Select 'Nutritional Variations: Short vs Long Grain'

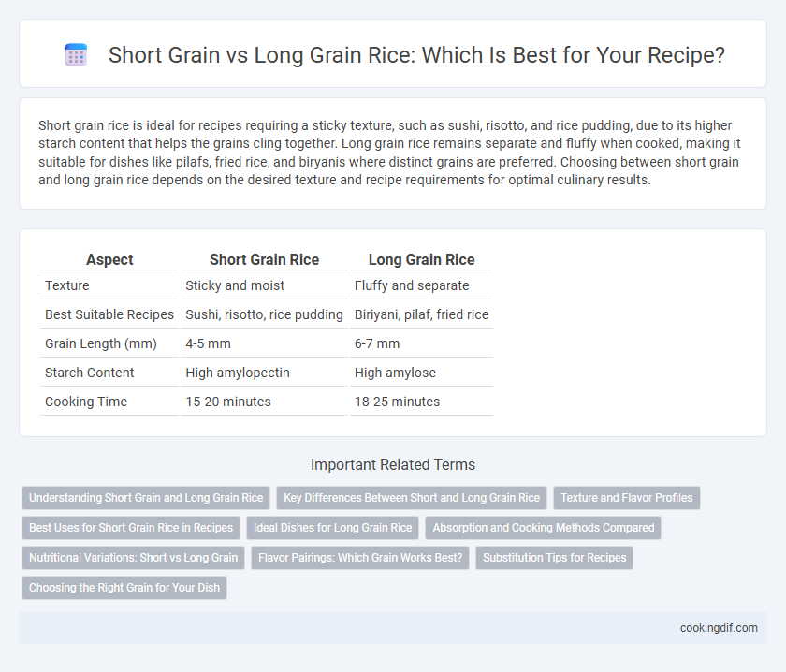pos(133,558)
